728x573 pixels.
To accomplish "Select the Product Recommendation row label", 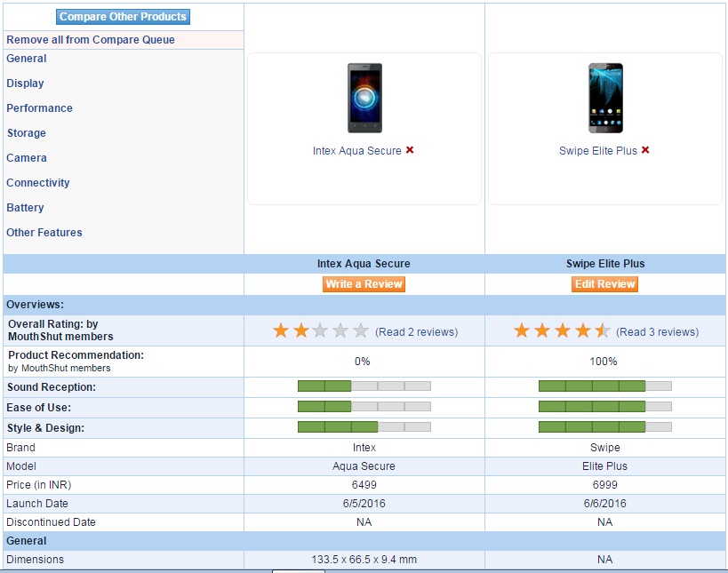I will click(76, 361).
